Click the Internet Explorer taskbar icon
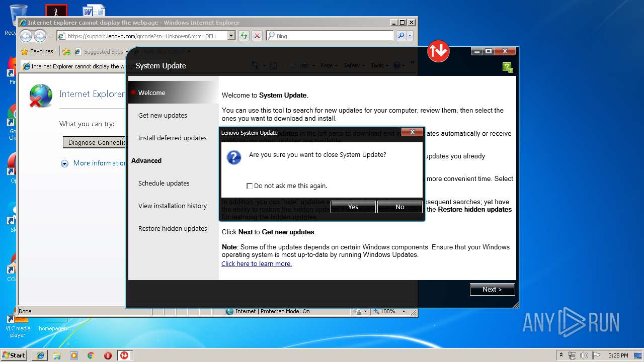 click(40, 355)
